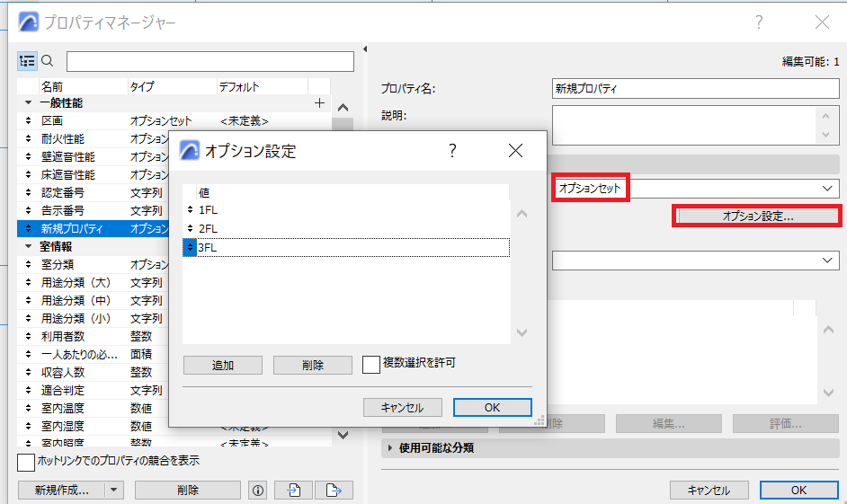Toggle the tree view icon in Property Manager
Image resolution: width=847 pixels, height=504 pixels.
[27, 61]
